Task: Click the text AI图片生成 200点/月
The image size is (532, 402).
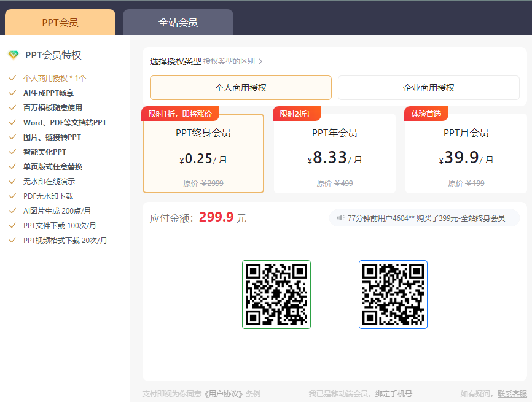Action: pos(57,211)
